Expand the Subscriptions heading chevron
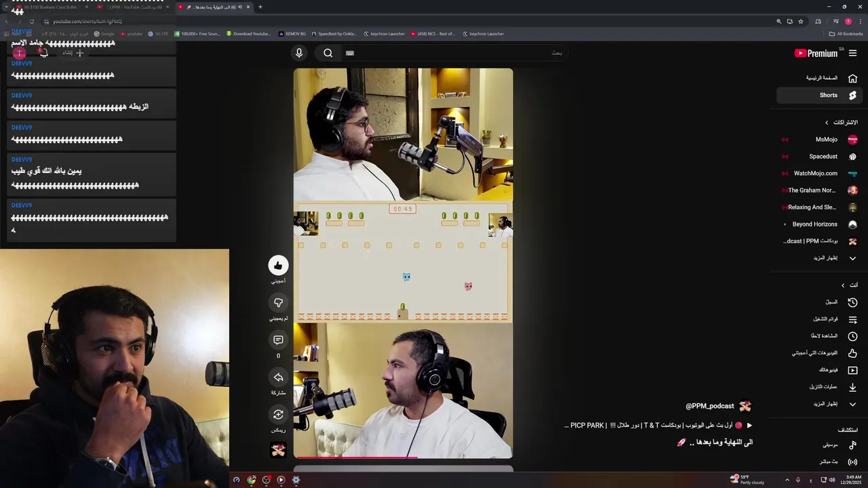868x488 pixels. [827, 123]
